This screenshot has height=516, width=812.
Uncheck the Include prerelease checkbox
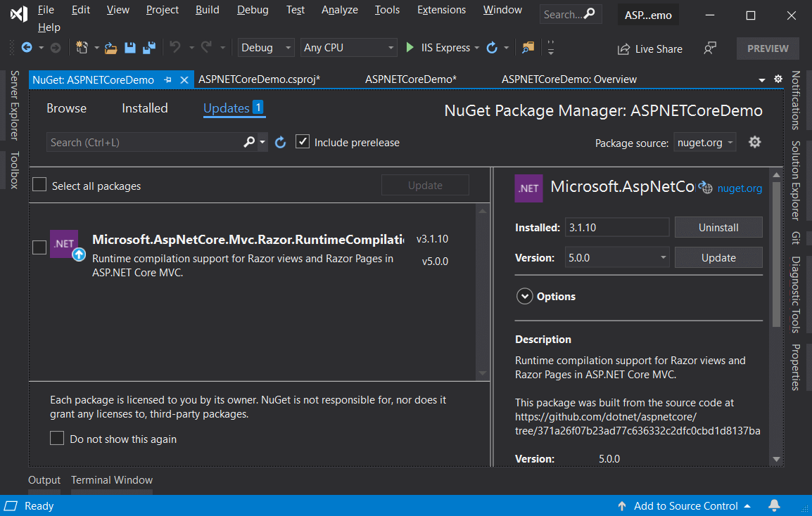tap(303, 142)
